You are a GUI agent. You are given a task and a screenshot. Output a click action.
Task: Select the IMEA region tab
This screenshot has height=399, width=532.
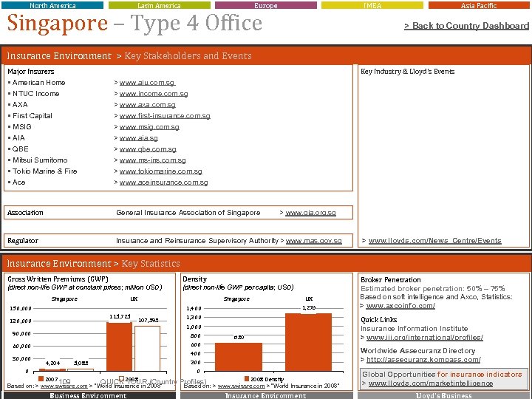[x=372, y=5]
